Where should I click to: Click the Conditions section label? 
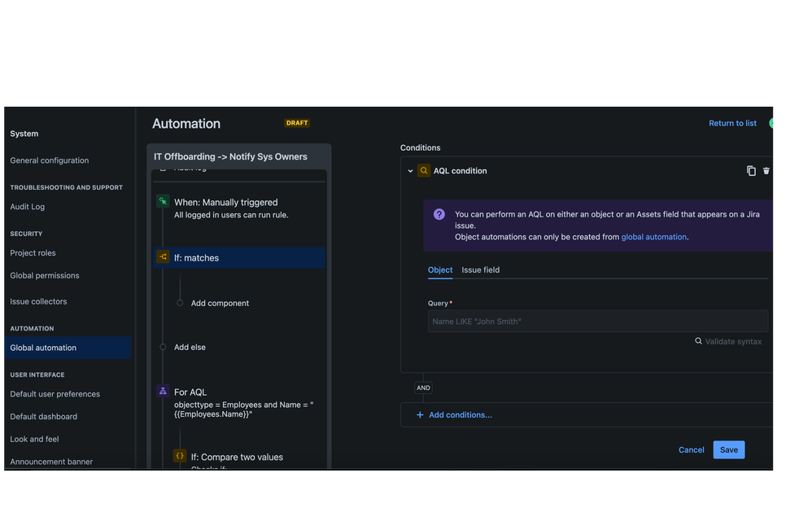[420, 147]
